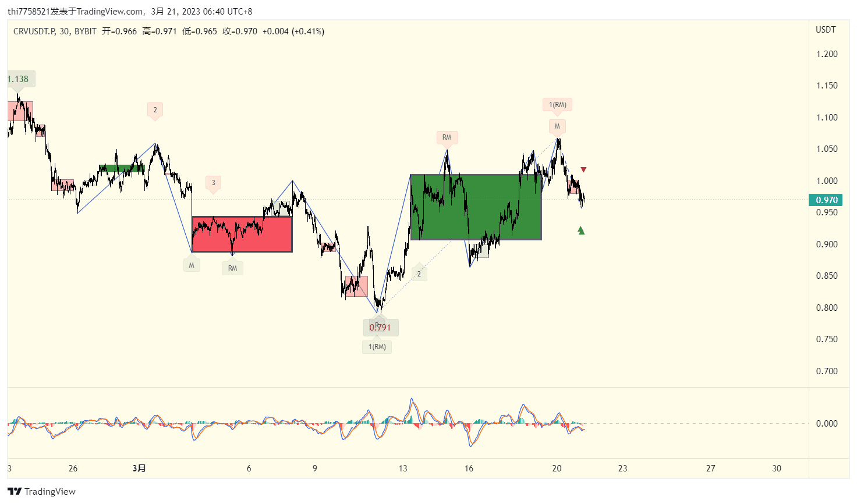The width and height of the screenshot is (857, 504).
Task: Click the 0.700 price axis label
Action: point(827,371)
